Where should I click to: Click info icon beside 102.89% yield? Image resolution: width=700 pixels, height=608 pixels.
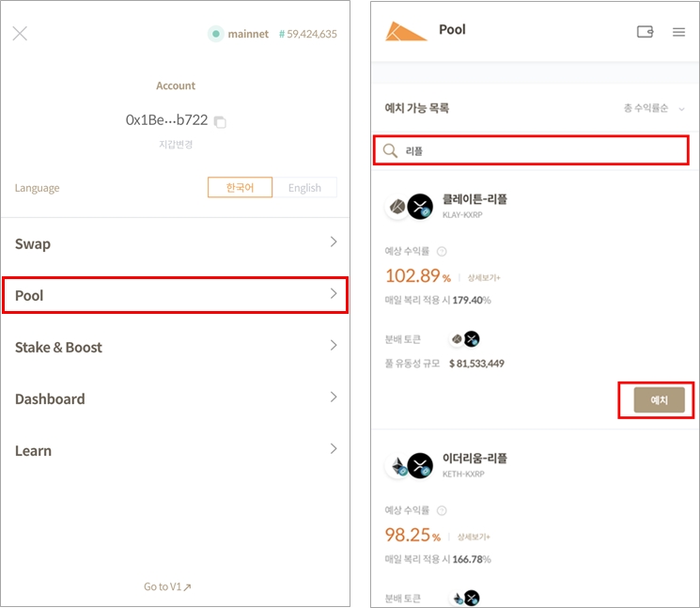click(x=442, y=252)
